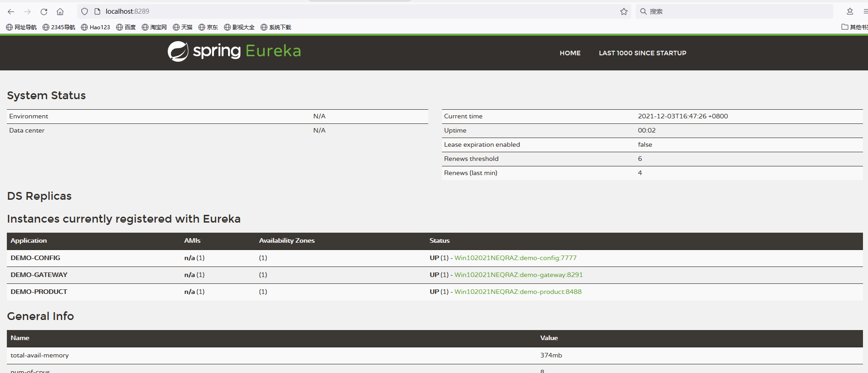Viewport: 868px width, 373px height.
Task: Click the magnifier icon in search box
Action: click(643, 11)
